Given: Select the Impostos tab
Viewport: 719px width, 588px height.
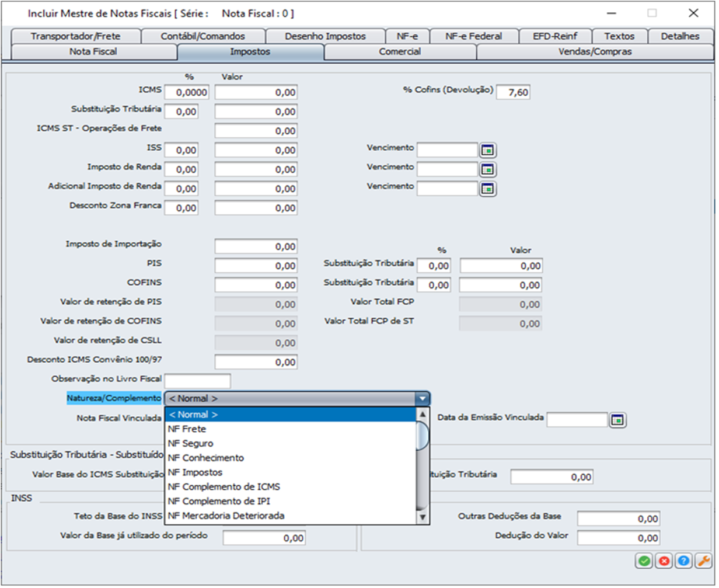Looking at the screenshot, I should tap(250, 51).
